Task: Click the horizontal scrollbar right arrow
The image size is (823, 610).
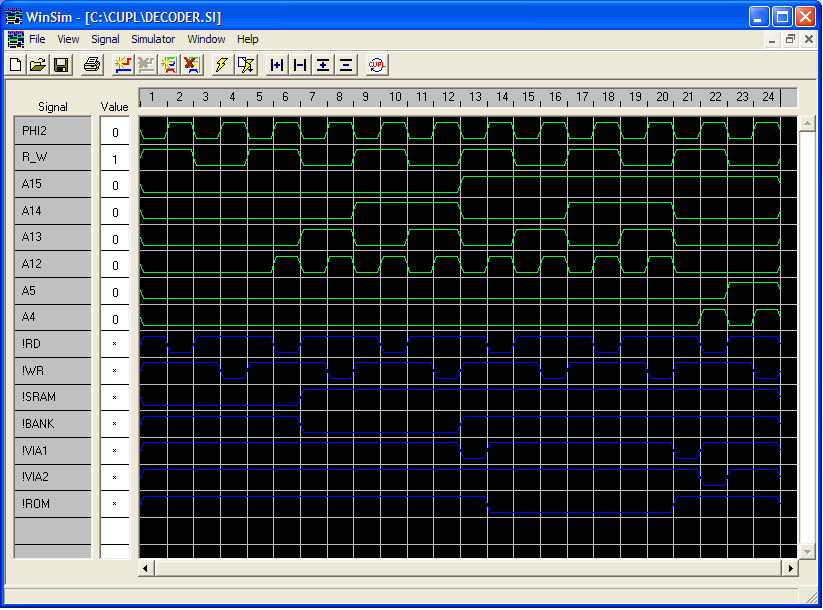Action: (790, 568)
